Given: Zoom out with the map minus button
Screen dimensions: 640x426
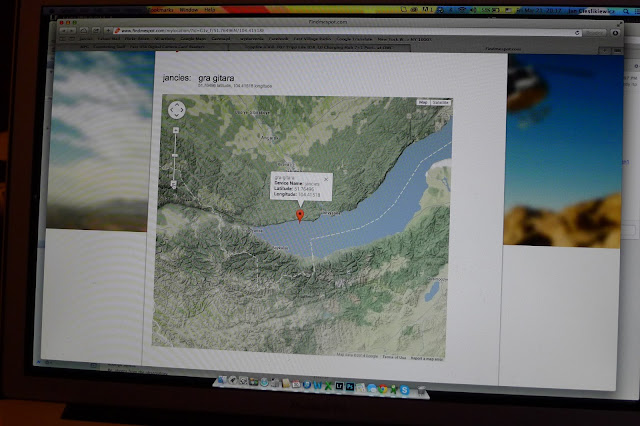Looking at the screenshot, I should point(174,185).
